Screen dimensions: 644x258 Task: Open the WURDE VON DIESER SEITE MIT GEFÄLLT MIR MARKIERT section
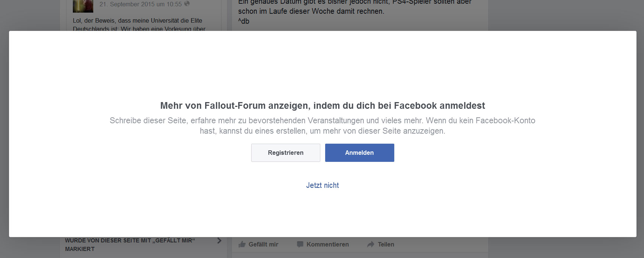(143, 245)
